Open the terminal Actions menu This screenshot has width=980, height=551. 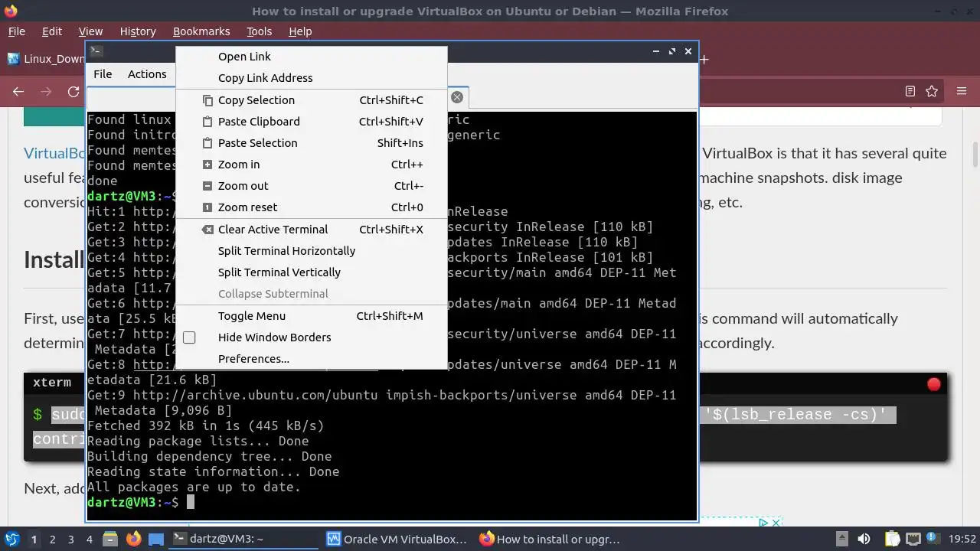point(147,74)
